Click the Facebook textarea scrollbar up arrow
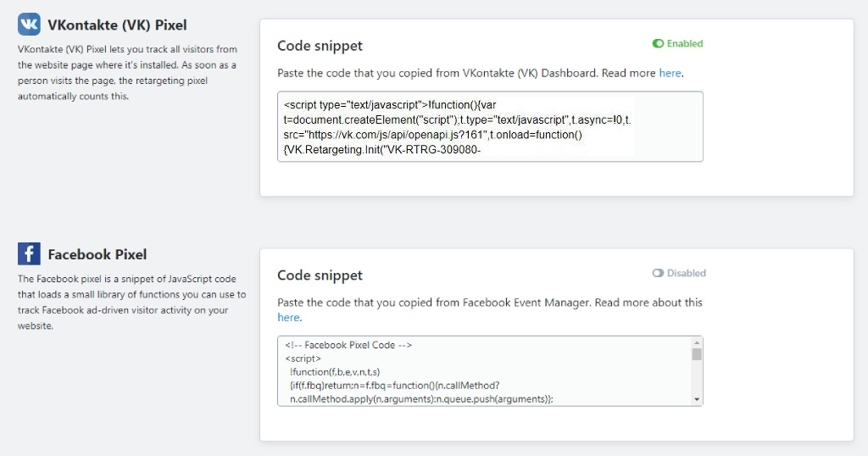The width and height of the screenshot is (868, 456). [x=697, y=342]
